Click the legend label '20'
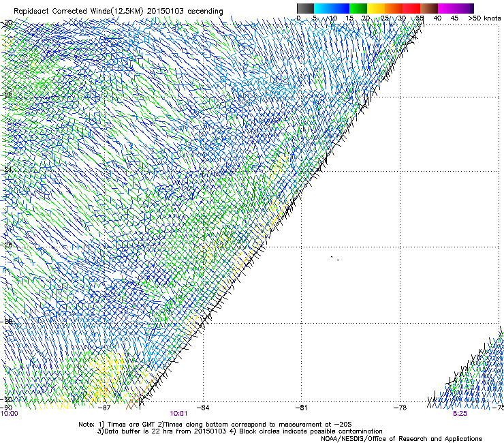This screenshot has width=504, height=443. (x=366, y=18)
